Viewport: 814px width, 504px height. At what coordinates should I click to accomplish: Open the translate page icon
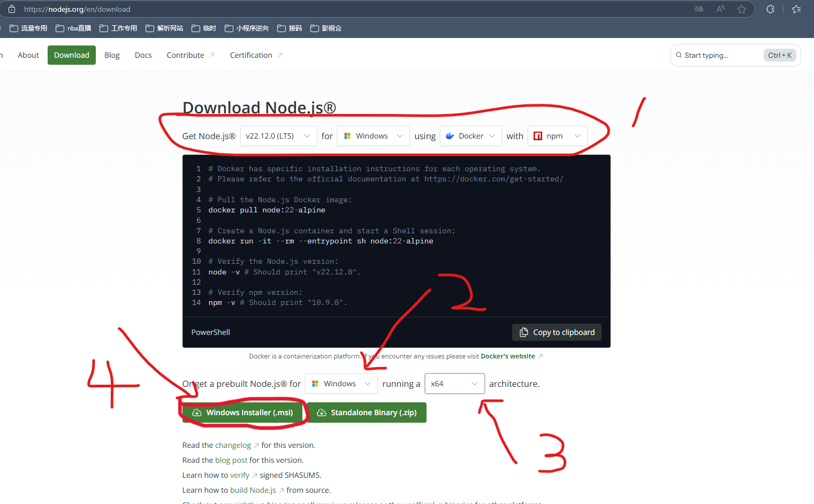point(699,9)
